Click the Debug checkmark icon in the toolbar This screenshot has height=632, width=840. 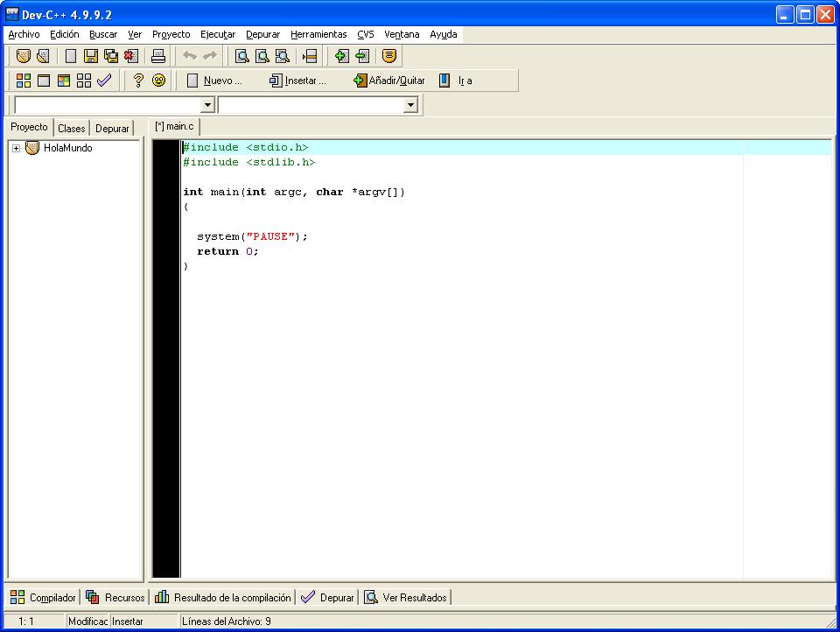coord(104,81)
